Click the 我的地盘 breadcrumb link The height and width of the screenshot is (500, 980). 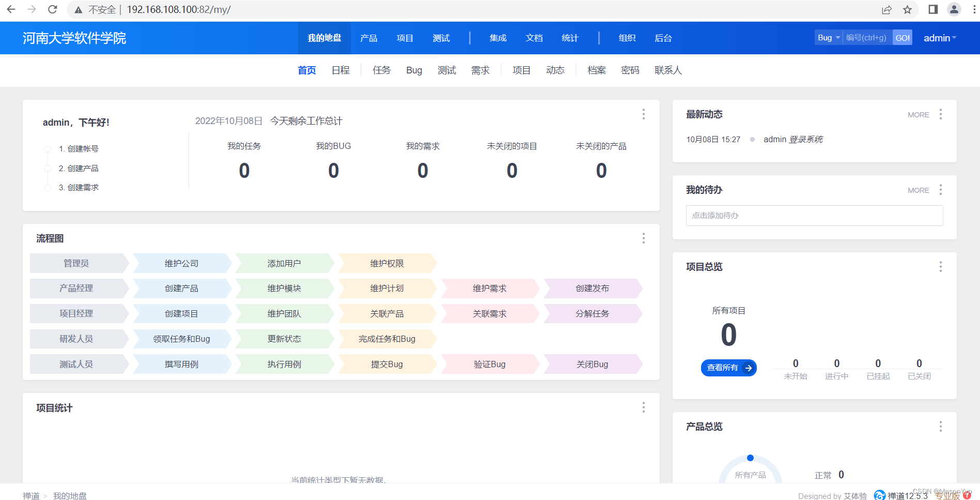(x=70, y=495)
